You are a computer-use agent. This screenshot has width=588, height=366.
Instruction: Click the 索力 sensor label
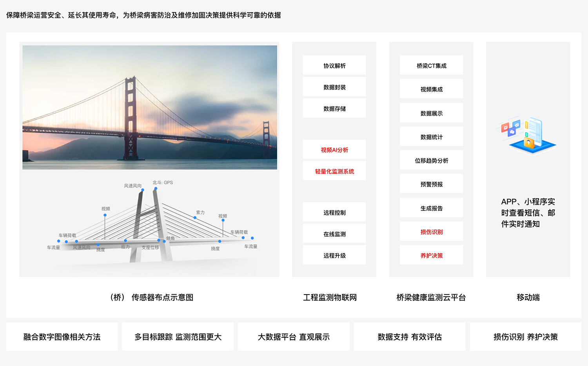tap(200, 212)
